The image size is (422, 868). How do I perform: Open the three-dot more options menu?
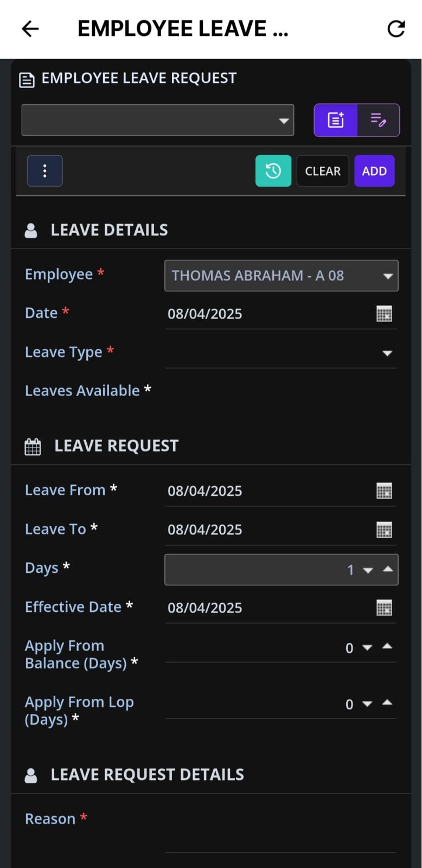point(45,171)
